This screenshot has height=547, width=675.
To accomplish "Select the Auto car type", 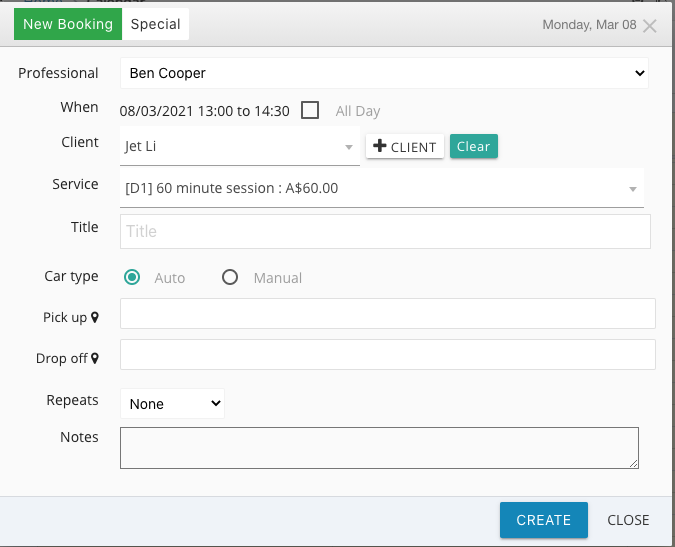I will tap(132, 277).
